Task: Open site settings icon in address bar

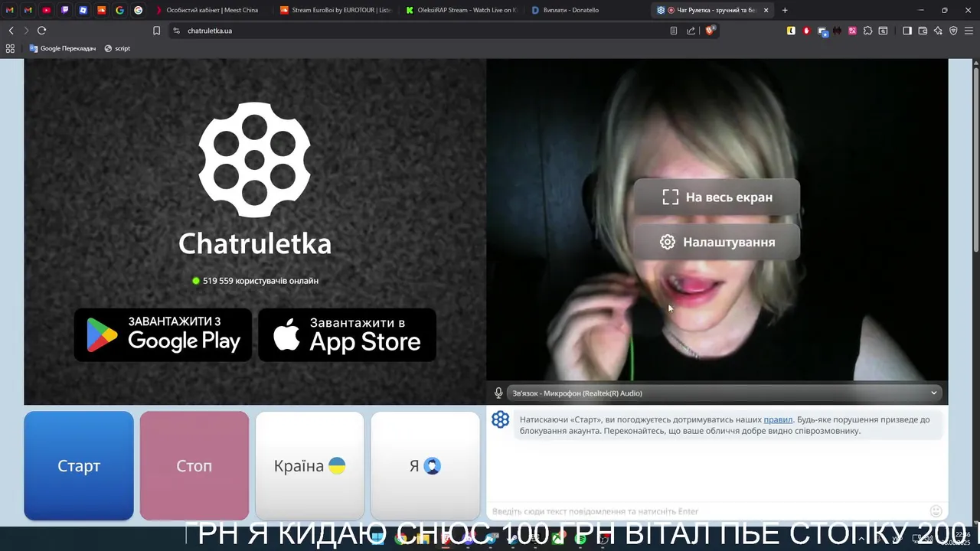Action: (176, 31)
